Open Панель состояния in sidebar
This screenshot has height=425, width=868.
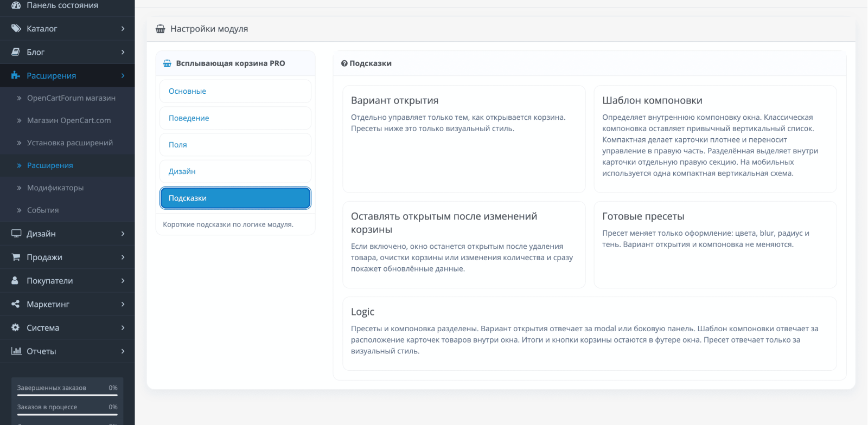tap(67, 5)
